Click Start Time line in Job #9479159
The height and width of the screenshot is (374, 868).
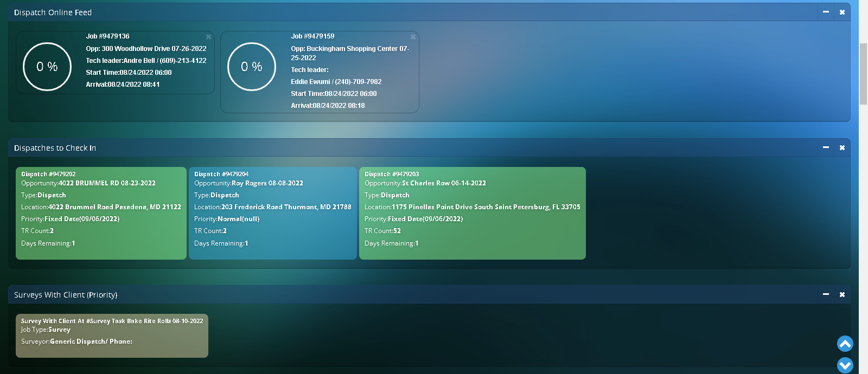(x=334, y=94)
